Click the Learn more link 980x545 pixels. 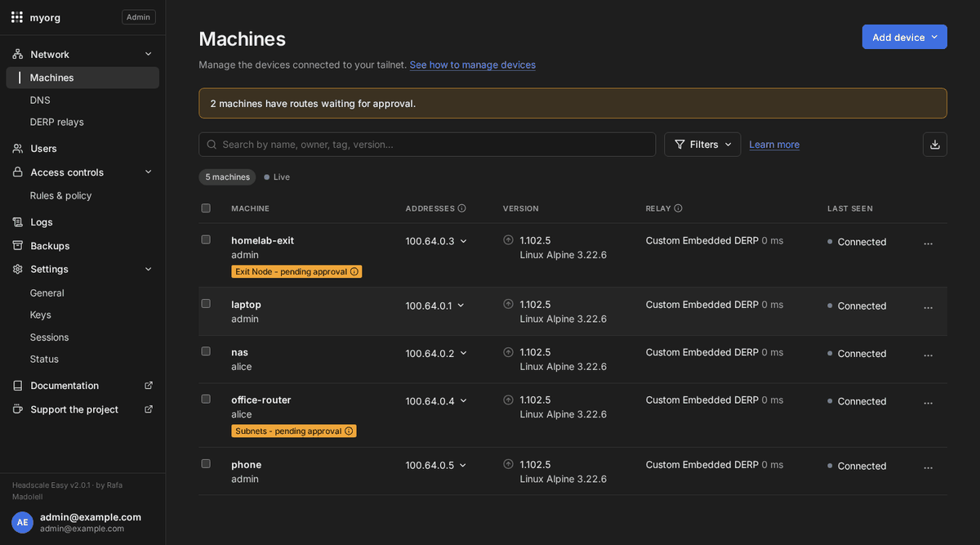tap(774, 145)
